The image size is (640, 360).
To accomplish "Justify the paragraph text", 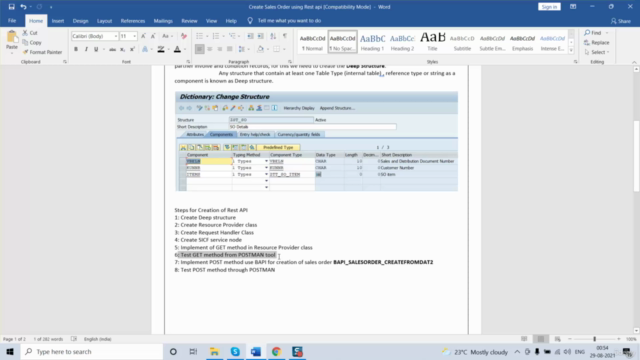I will [x=229, y=49].
